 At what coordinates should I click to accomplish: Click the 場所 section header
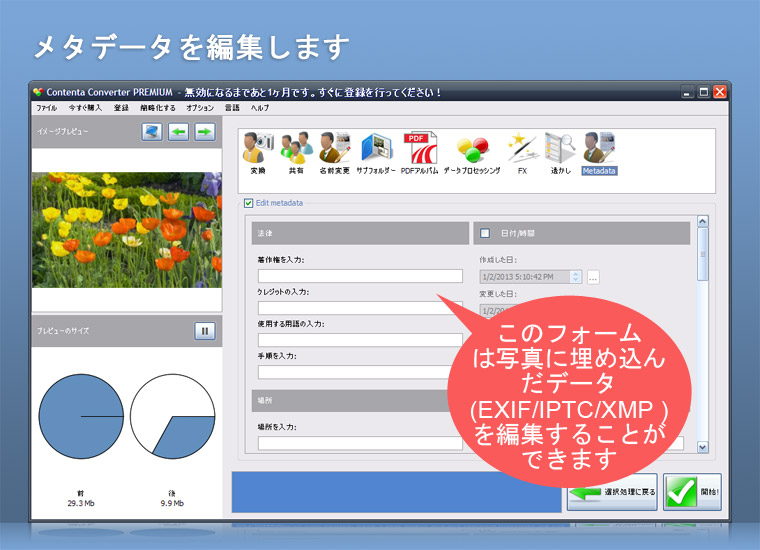pos(354,400)
